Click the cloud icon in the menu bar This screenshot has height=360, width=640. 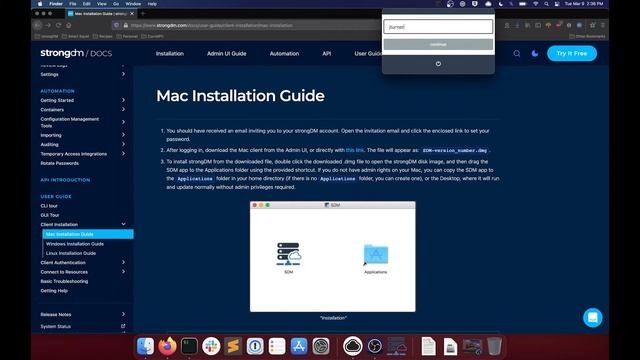488,4
